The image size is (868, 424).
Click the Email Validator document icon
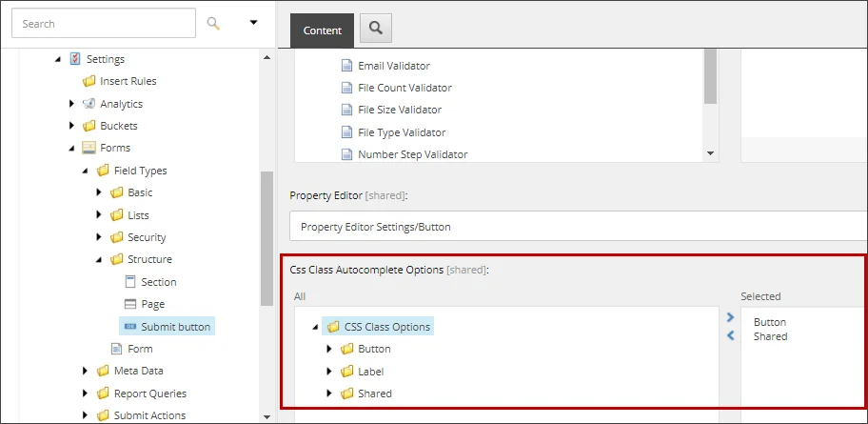346,66
